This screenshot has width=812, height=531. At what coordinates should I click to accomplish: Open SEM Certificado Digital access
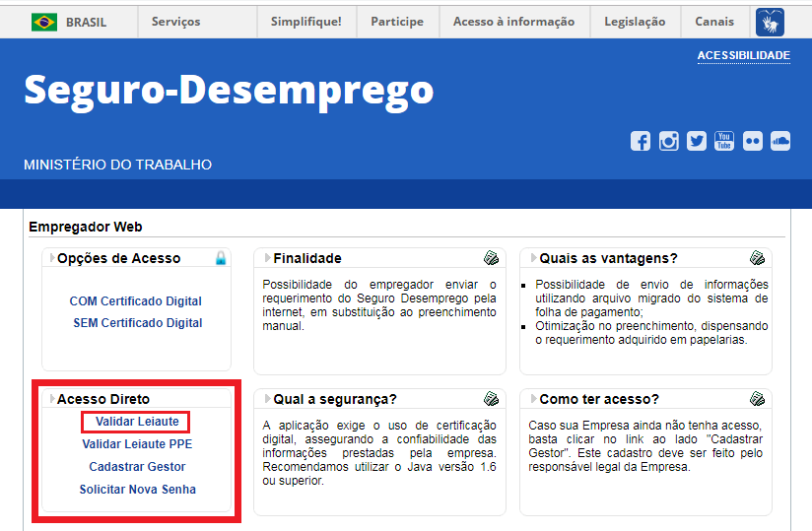pos(138,323)
